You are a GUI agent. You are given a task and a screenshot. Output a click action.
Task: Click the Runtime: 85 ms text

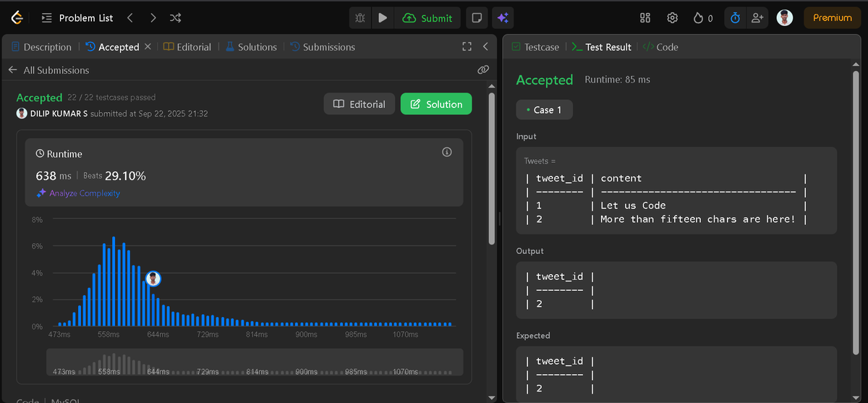point(617,80)
